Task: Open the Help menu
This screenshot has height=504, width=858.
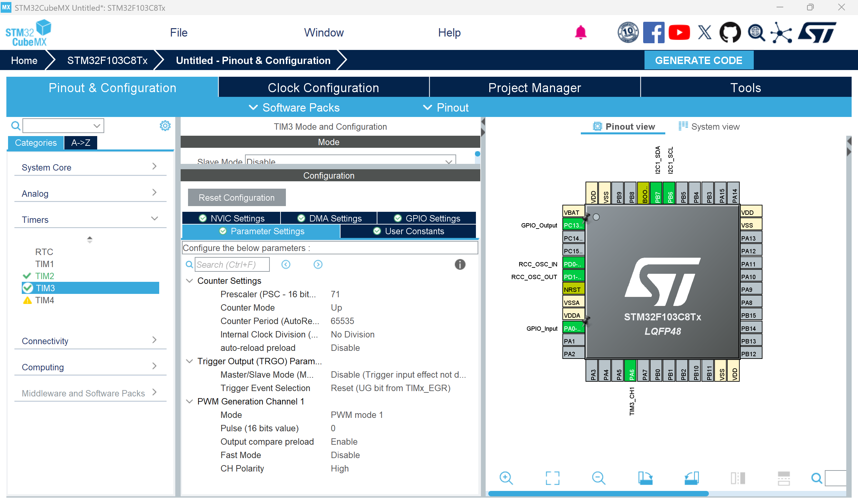Action: [449, 33]
